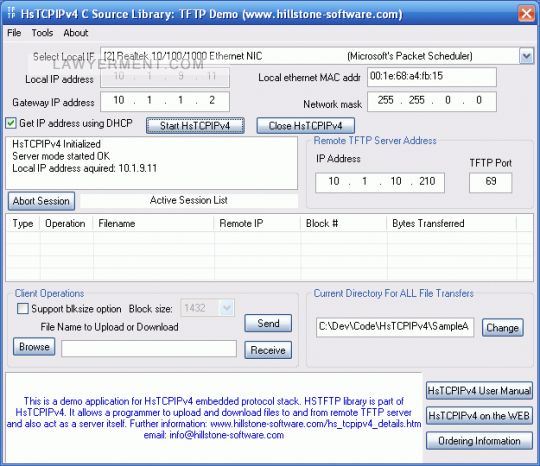Close the TFTP Demo window
The width and height of the screenshot is (540, 466).
(526, 14)
